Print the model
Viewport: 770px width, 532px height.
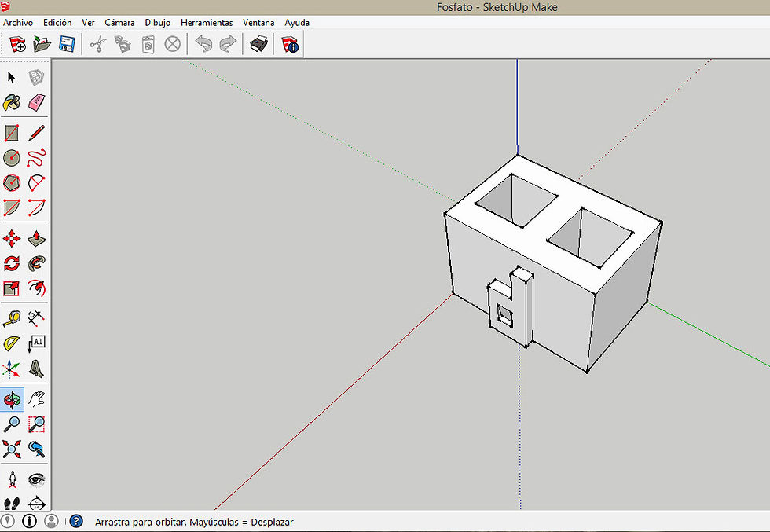click(x=258, y=44)
